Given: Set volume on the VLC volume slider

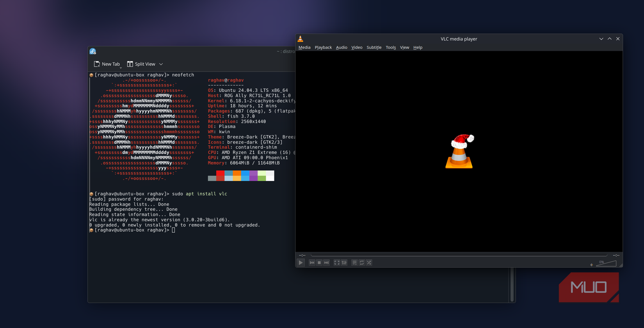Looking at the screenshot, I should pos(607,263).
